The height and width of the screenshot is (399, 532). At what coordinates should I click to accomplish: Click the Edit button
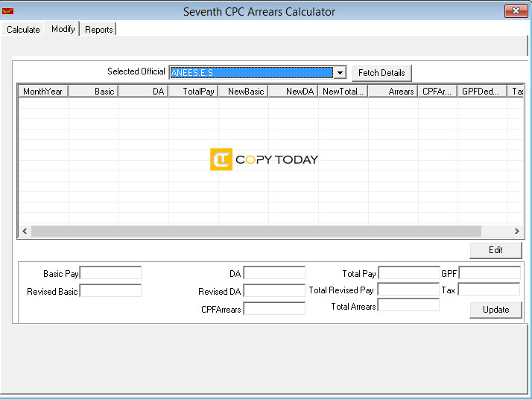(495, 250)
